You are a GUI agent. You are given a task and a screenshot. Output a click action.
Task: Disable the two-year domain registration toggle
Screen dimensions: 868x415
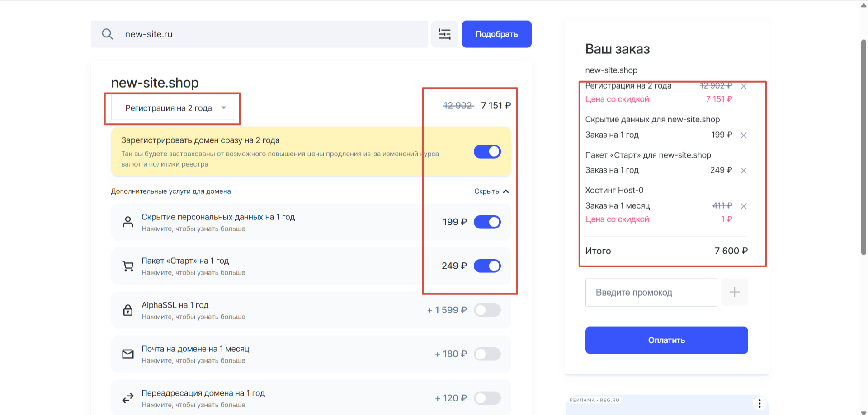click(487, 152)
